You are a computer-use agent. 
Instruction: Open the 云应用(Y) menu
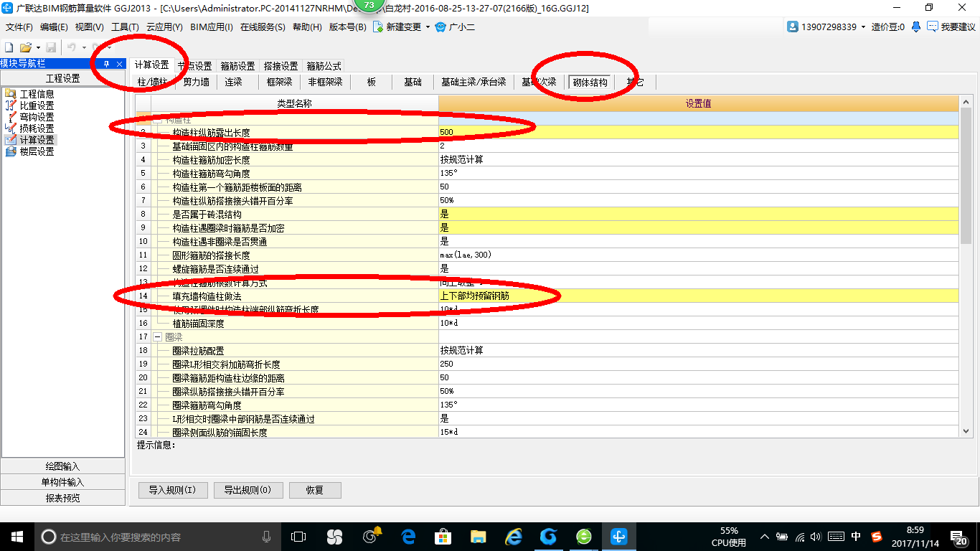[164, 27]
